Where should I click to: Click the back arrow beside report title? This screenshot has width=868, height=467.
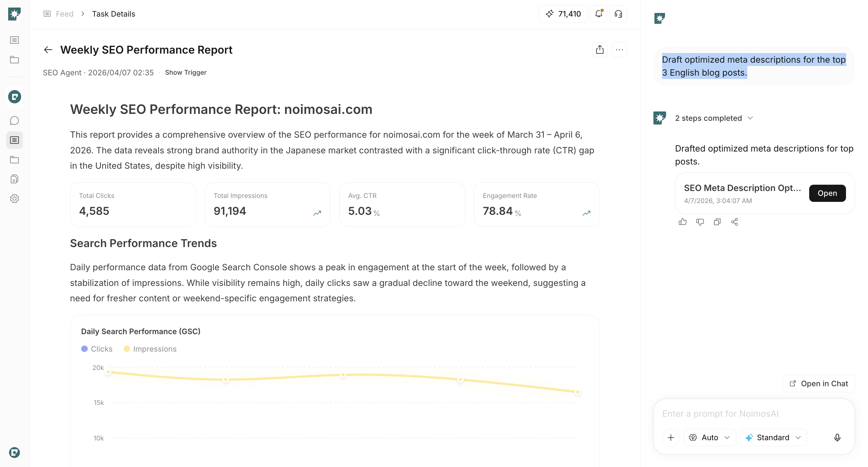click(48, 50)
